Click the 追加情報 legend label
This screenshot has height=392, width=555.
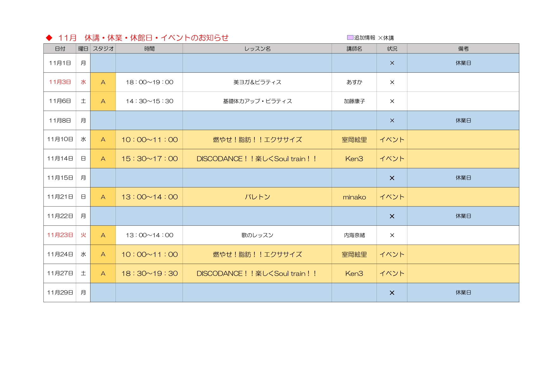tap(365, 38)
